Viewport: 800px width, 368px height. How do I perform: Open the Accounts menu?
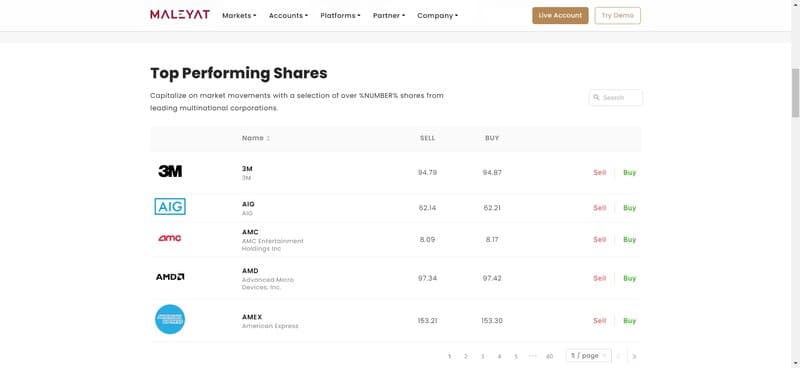pos(288,15)
